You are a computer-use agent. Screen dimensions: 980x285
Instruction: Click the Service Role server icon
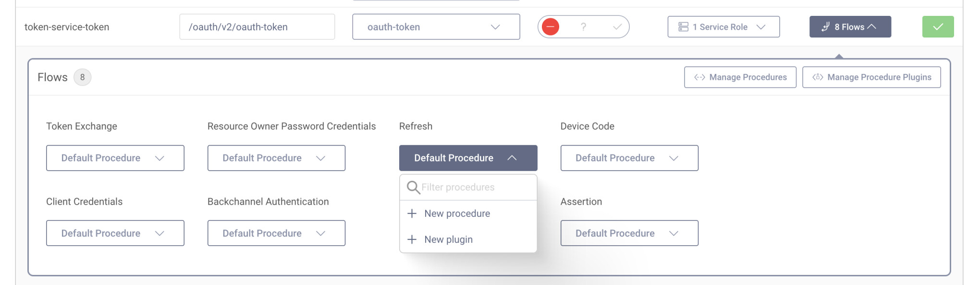point(683,27)
